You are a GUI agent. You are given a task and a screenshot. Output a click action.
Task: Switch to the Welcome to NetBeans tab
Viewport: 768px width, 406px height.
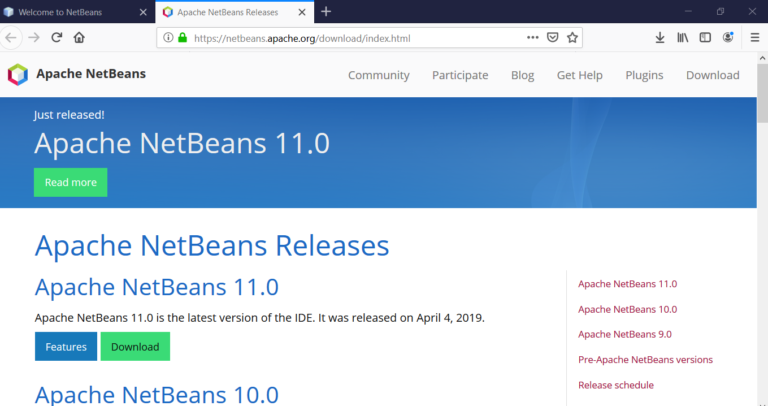[x=68, y=11]
